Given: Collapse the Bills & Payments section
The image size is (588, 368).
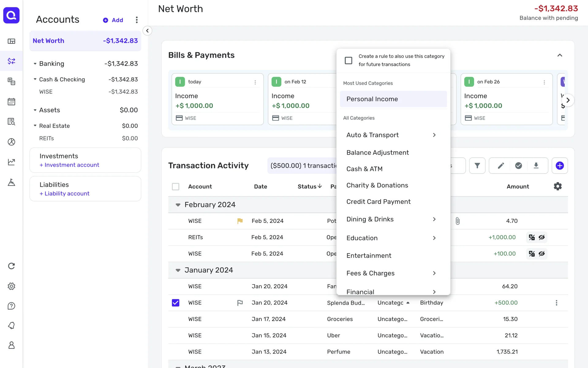Looking at the screenshot, I should pos(560,55).
